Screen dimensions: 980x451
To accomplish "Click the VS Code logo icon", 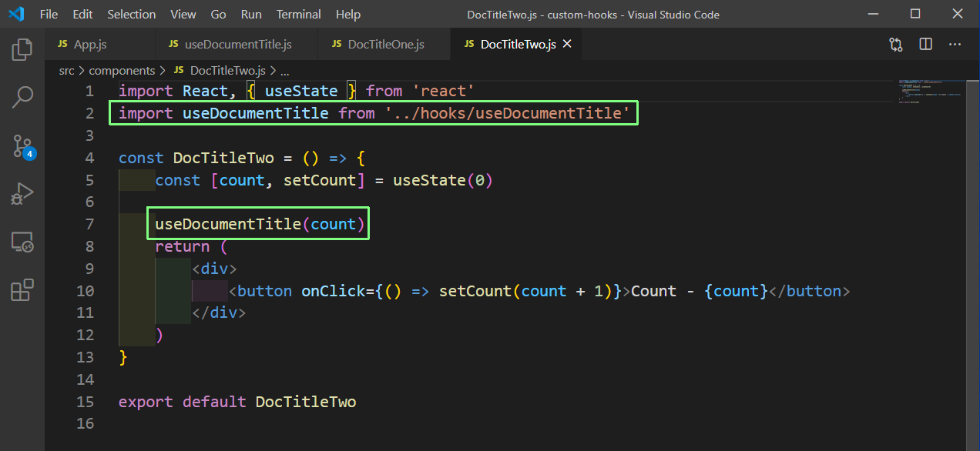I will [16, 14].
